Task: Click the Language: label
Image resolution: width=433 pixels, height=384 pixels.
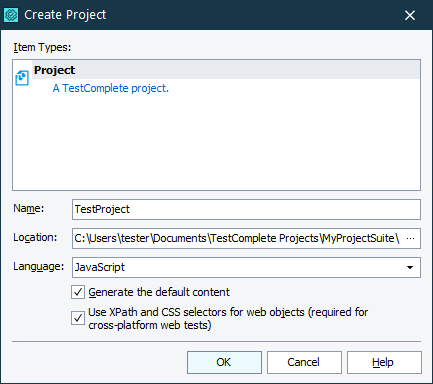Action: (x=39, y=266)
